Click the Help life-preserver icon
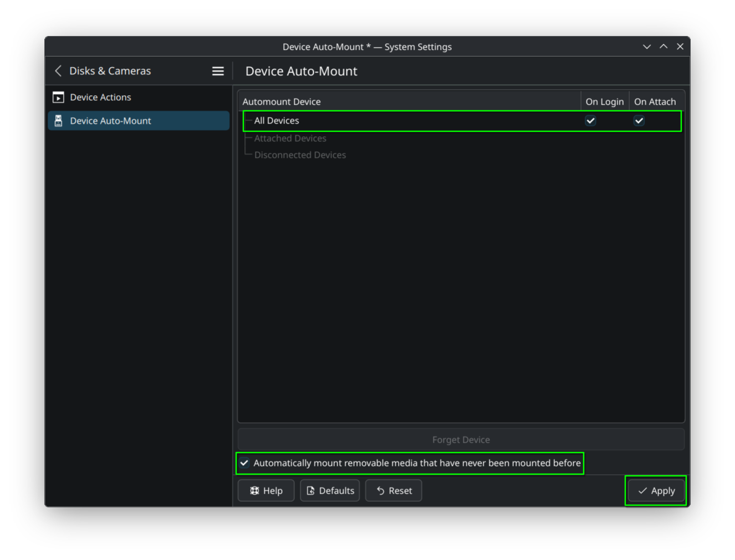 pos(254,490)
